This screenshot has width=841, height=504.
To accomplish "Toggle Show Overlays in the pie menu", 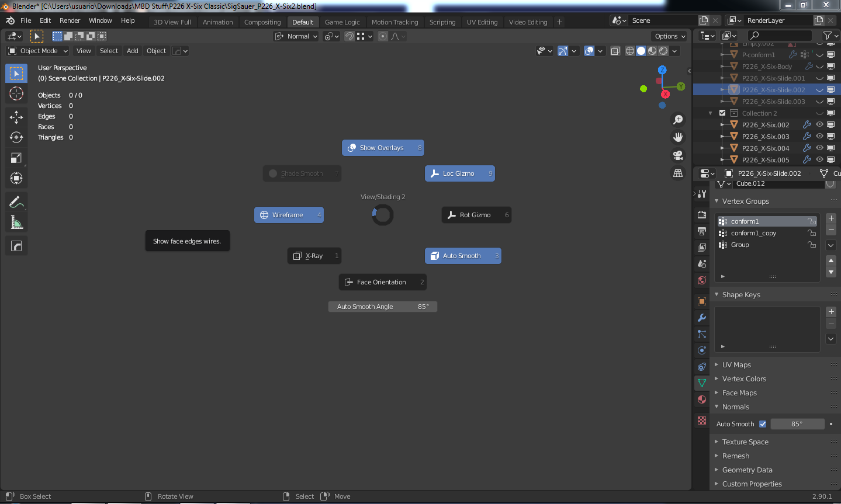I will pos(383,148).
